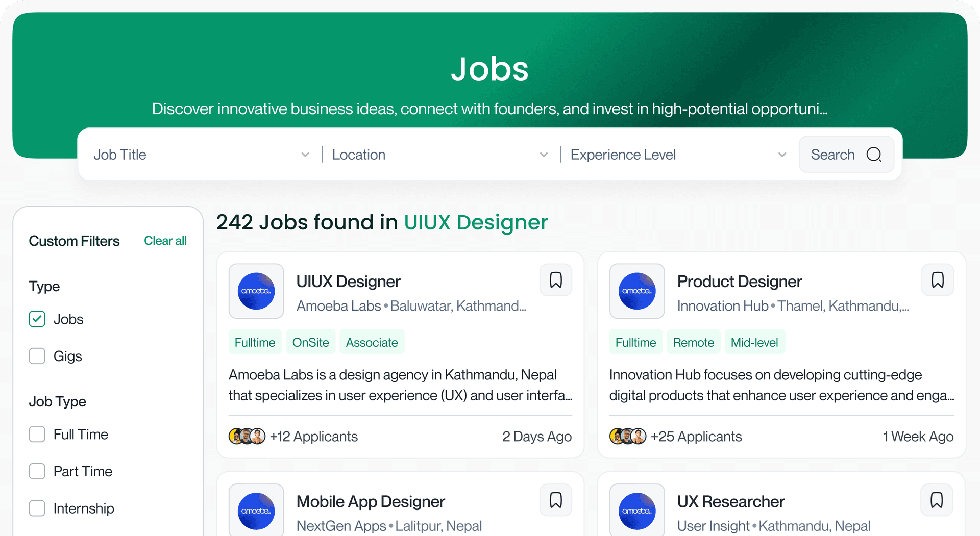
Task: Open the Job Title dropdown
Action: click(202, 155)
